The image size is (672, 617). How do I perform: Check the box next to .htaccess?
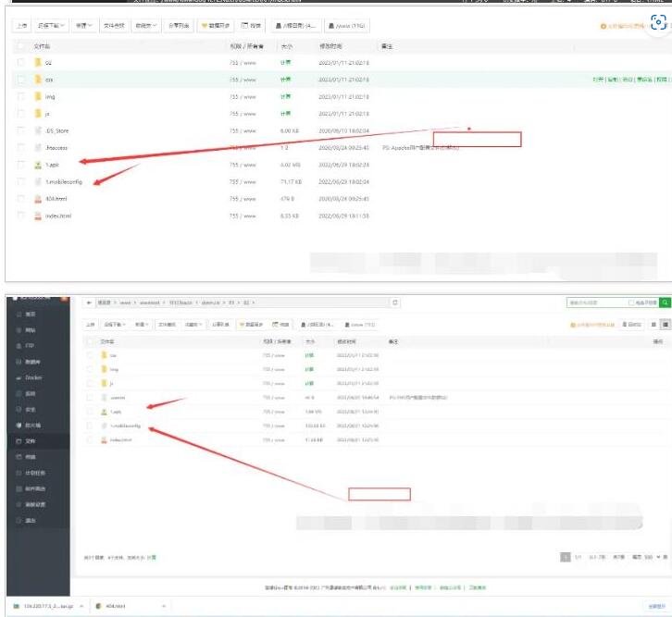[21, 148]
